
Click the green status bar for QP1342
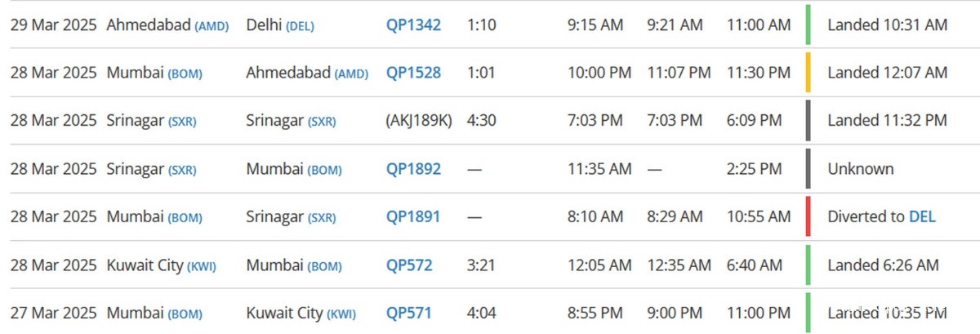(x=808, y=24)
